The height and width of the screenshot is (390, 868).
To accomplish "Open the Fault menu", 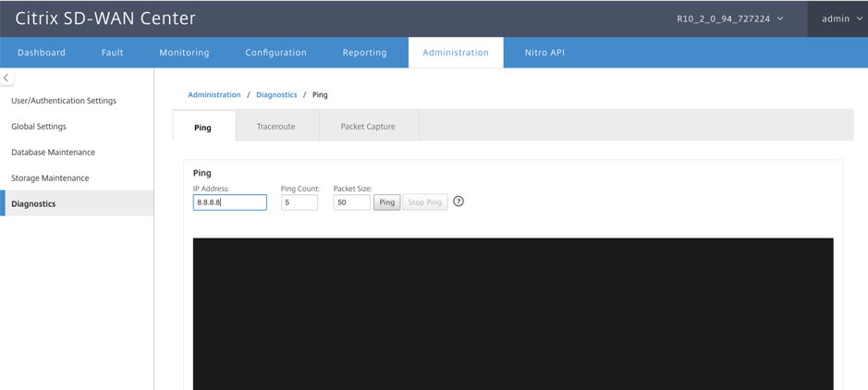I will tap(113, 53).
